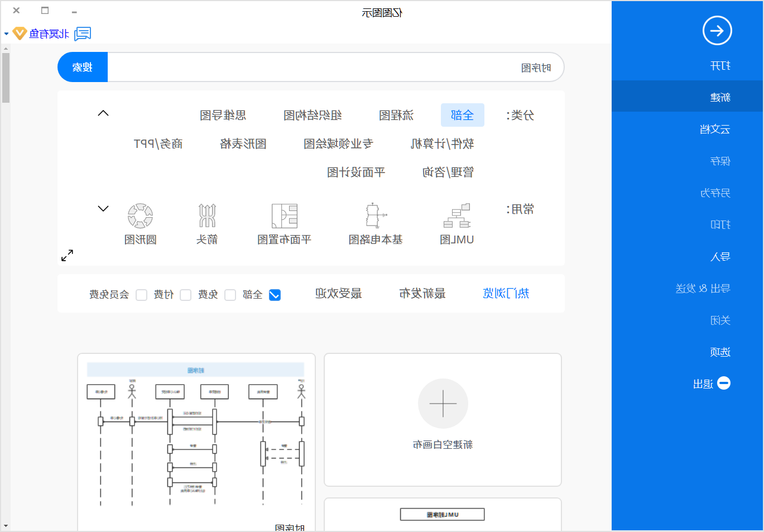Select the 流程图 category
The image size is (764, 532).
click(396, 115)
